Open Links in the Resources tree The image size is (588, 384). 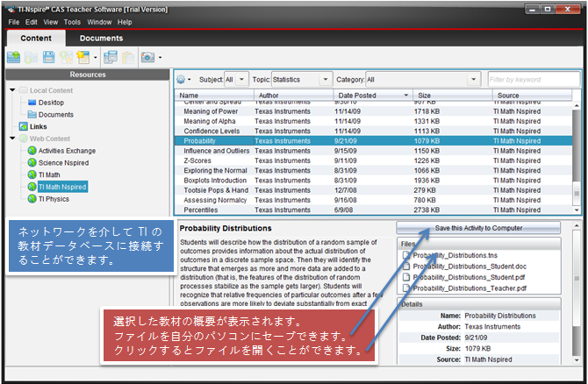point(39,126)
